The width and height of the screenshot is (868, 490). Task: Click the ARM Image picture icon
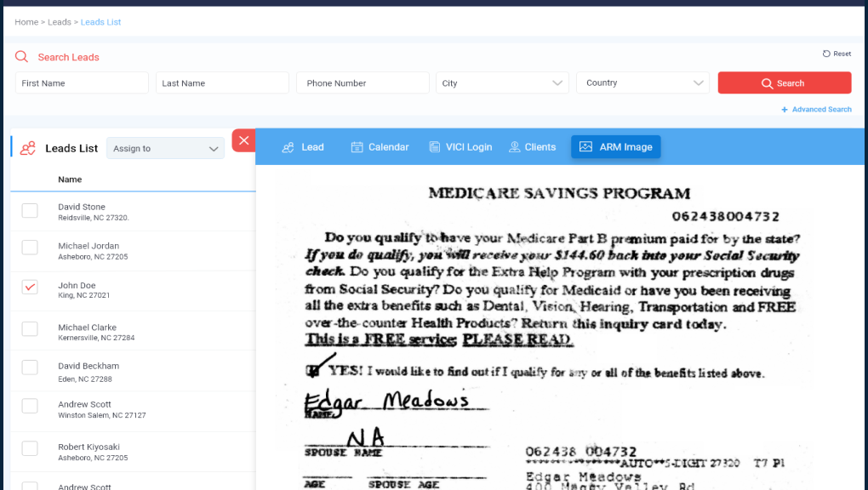click(585, 146)
